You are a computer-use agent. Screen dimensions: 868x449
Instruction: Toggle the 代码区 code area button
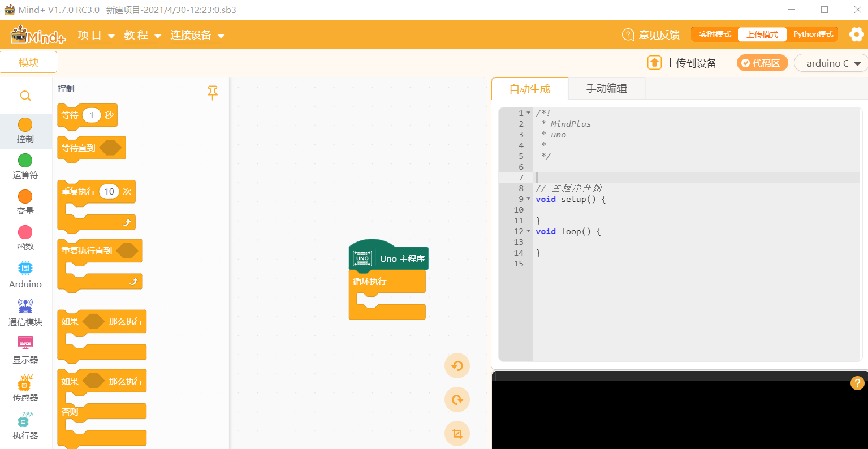[x=762, y=63]
